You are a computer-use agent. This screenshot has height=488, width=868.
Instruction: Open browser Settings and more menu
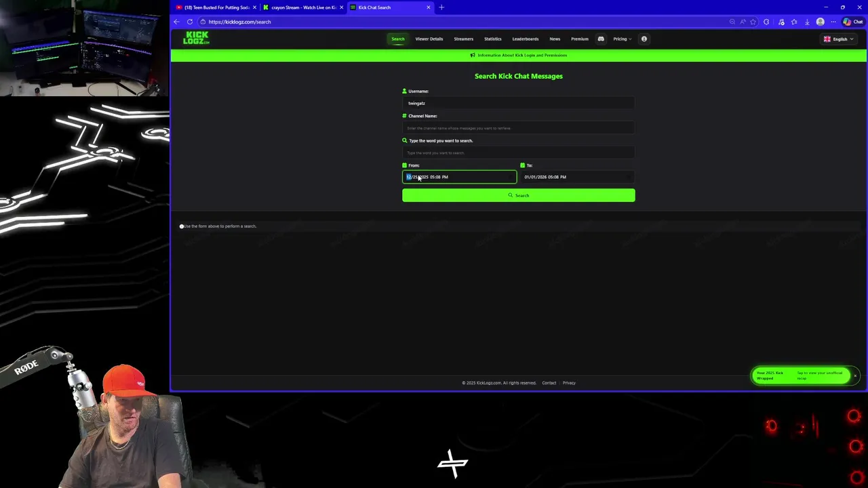point(833,22)
